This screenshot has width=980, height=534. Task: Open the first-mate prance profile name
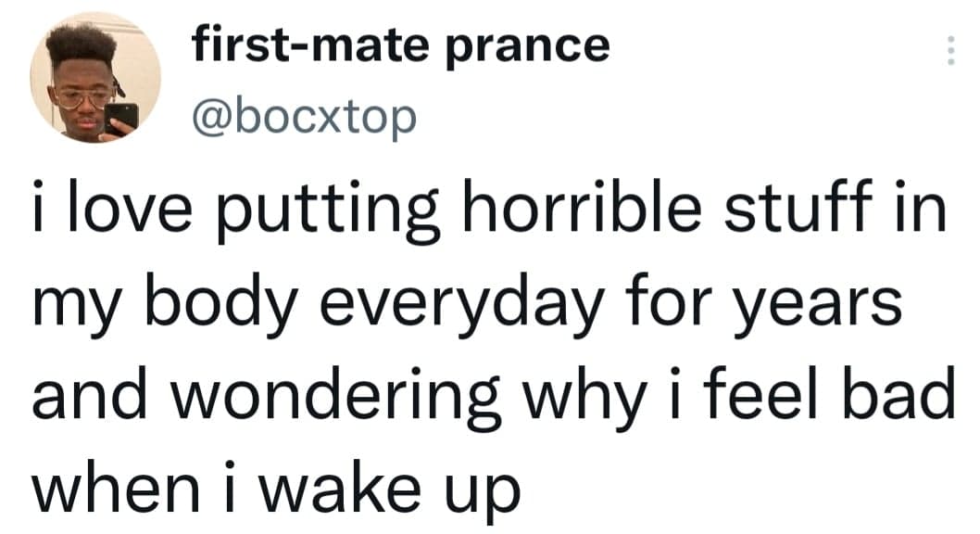[400, 44]
